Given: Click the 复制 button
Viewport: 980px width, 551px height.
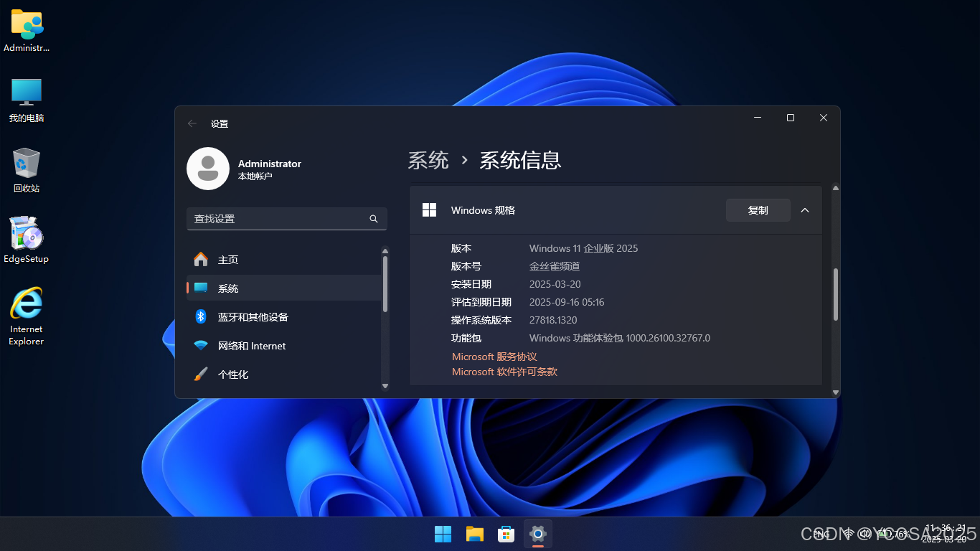Looking at the screenshot, I should click(x=758, y=210).
